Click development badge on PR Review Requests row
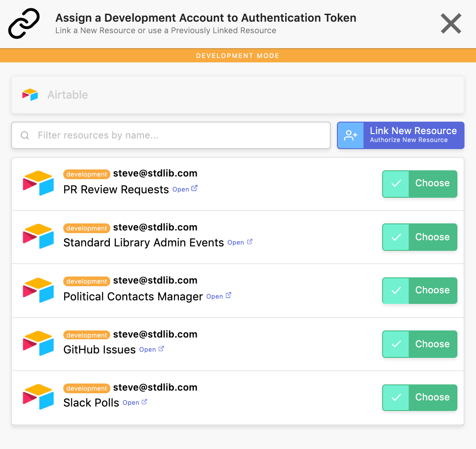This screenshot has height=449, width=476. (x=87, y=174)
